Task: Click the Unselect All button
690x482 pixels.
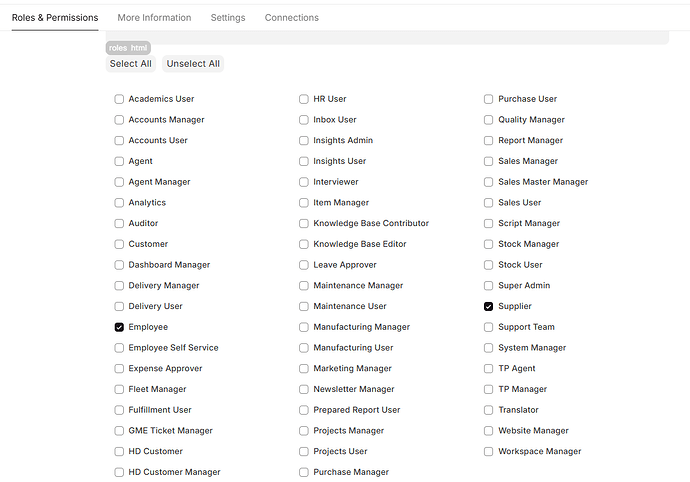Action: click(193, 64)
